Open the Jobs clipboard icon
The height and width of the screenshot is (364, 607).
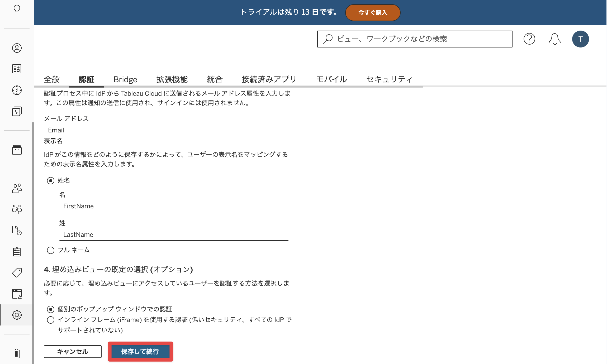click(17, 252)
